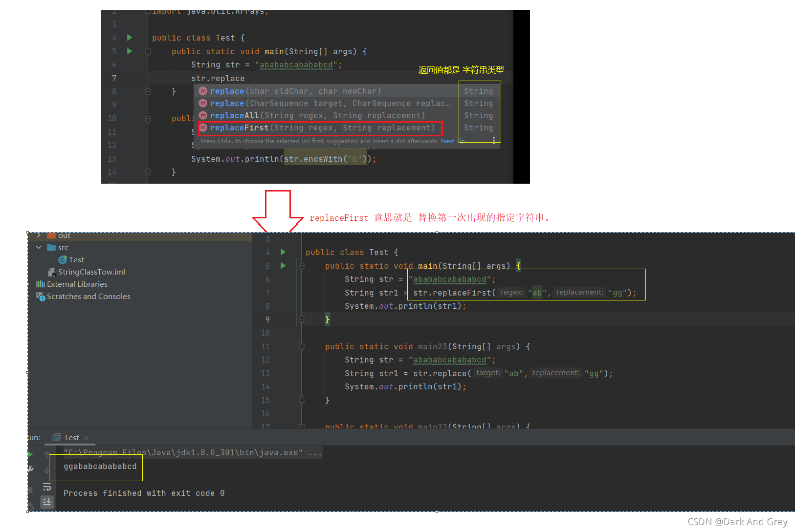Image resolution: width=795 pixels, height=532 pixels.
Task: Fold main method at lower editor line 5
Action: tap(302, 266)
